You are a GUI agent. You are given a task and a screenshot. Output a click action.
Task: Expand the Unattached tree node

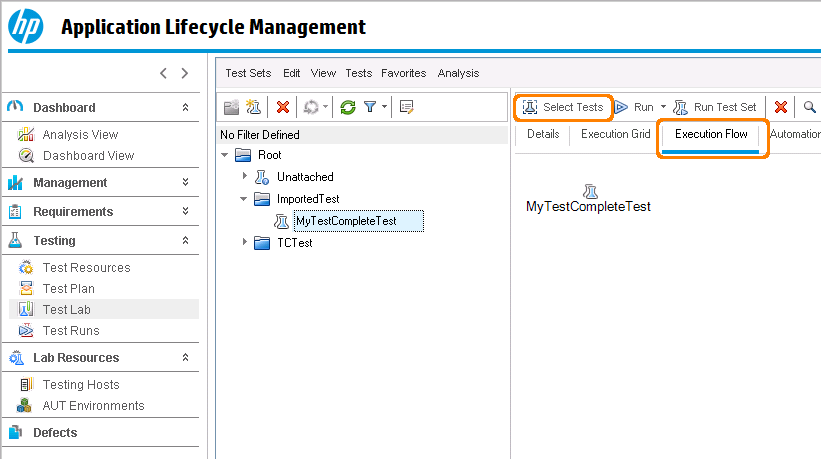245,177
